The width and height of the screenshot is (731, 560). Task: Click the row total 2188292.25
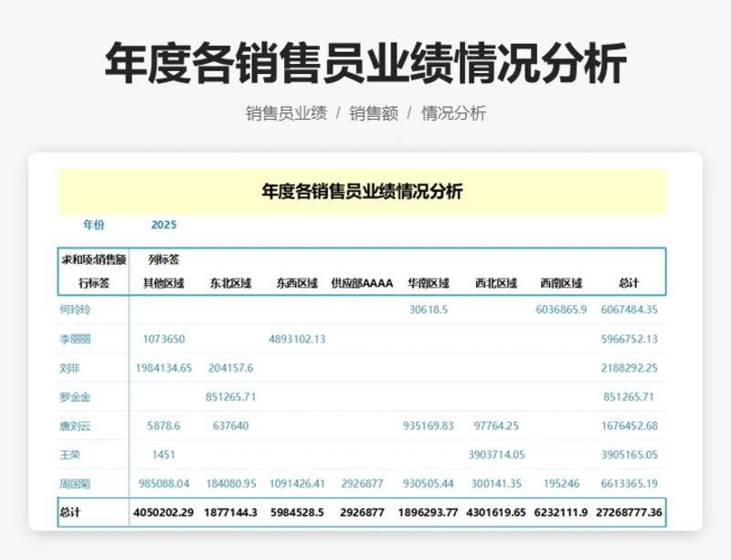(x=630, y=368)
